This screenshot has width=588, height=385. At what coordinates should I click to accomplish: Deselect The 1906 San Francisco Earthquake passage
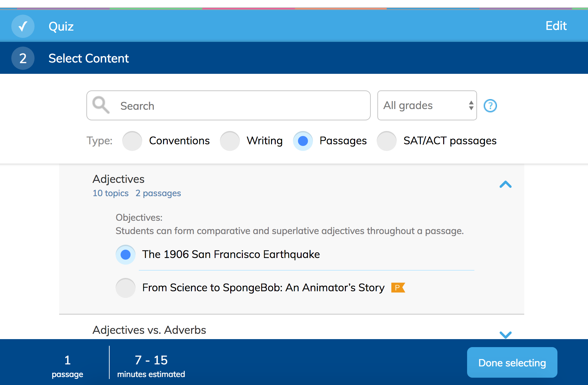tap(126, 254)
